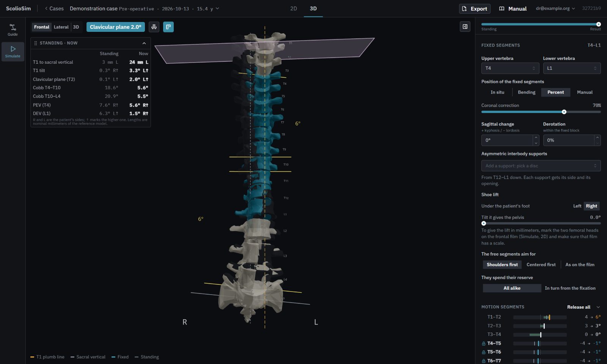Increase the Sagittal change value
This screenshot has height=364, width=607.
pos(536,138)
